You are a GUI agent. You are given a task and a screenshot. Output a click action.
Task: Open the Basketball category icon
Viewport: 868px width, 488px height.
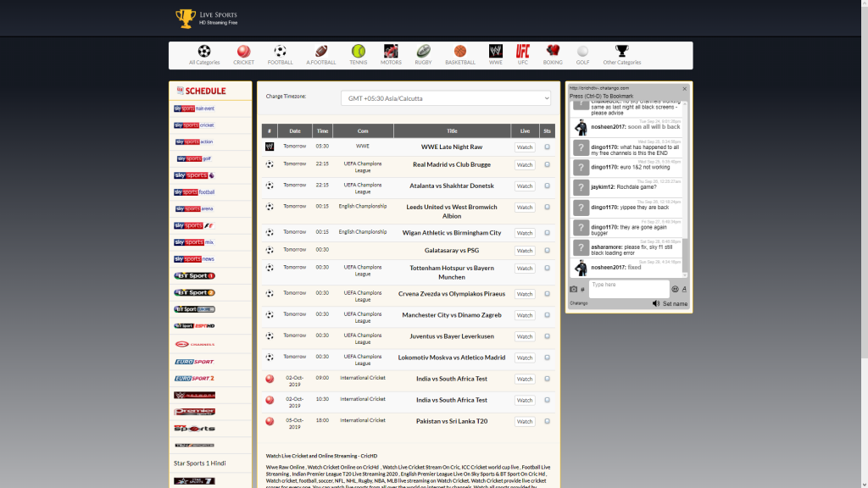[x=460, y=52]
